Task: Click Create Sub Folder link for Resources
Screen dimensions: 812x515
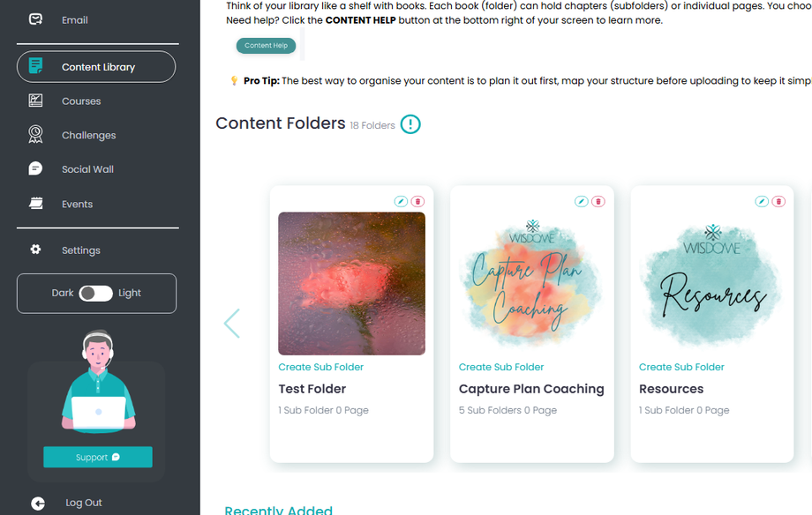Action: coord(681,367)
